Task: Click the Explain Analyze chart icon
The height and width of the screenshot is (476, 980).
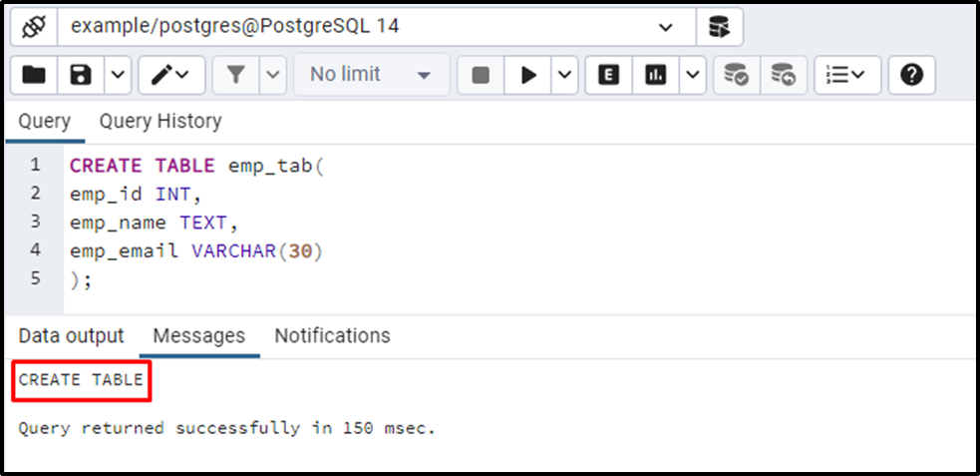Action: [655, 75]
